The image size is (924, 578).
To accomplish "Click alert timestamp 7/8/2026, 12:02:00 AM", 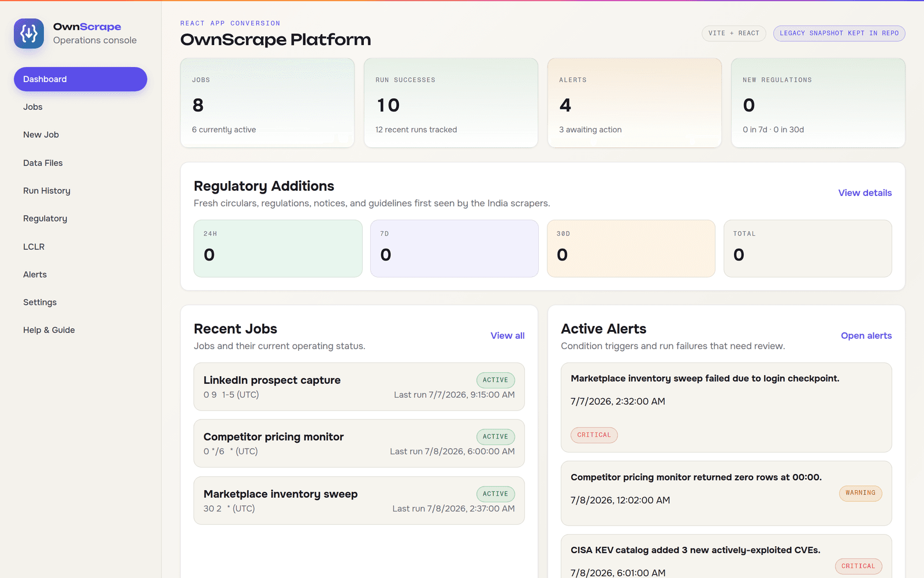I will coord(620,501).
